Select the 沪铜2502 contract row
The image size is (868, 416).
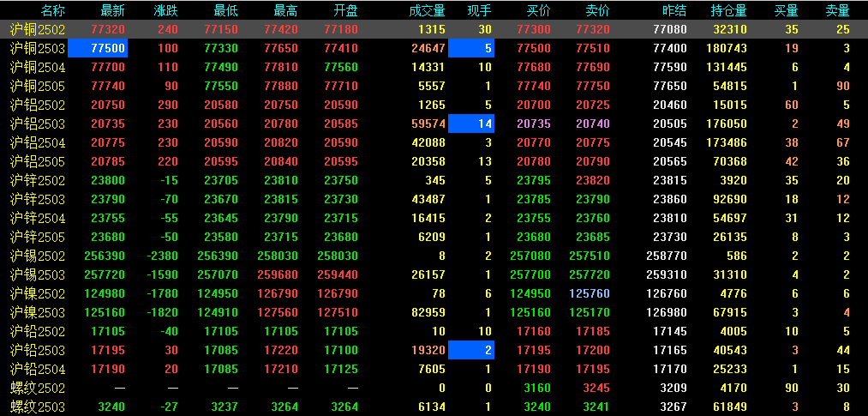click(434, 29)
